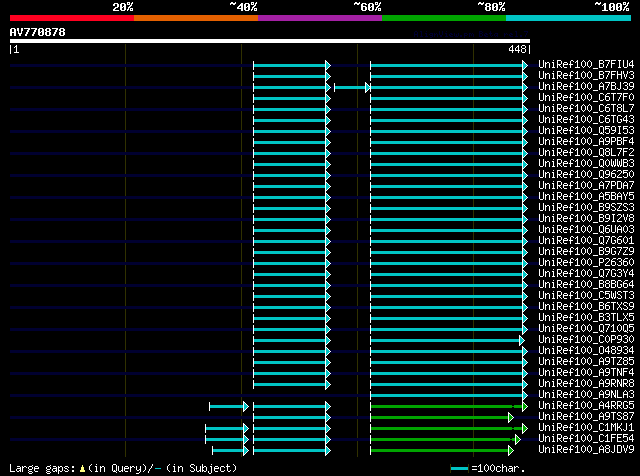640x476 pixels.
Task: Open the UniRef100_C6T8L7 entry
Action: pyautogui.click(x=586, y=109)
